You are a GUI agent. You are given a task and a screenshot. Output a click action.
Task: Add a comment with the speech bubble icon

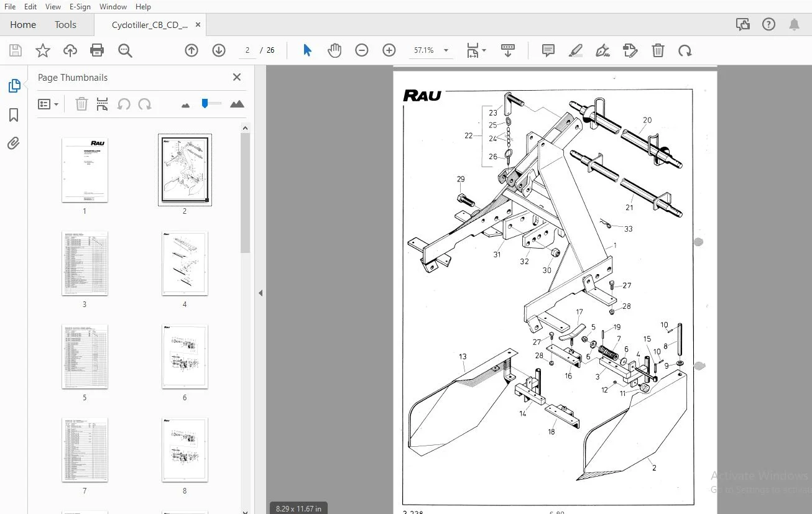(548, 50)
